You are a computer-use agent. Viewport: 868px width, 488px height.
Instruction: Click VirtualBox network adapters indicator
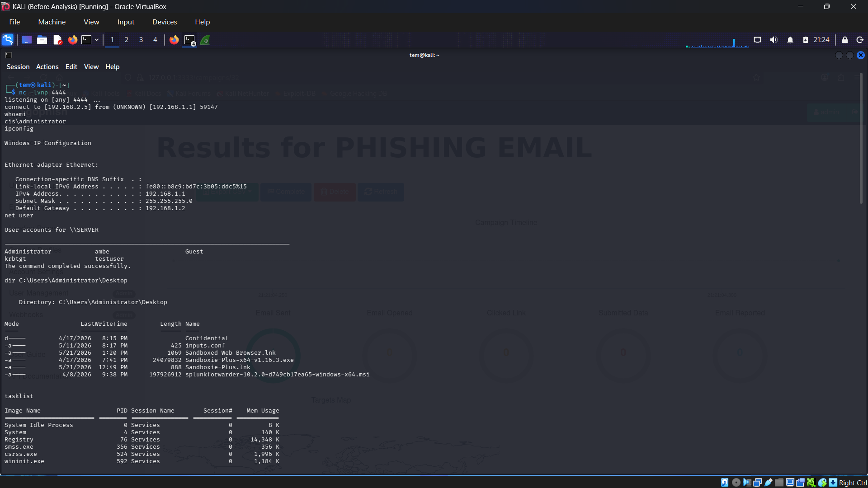pyautogui.click(x=758, y=483)
